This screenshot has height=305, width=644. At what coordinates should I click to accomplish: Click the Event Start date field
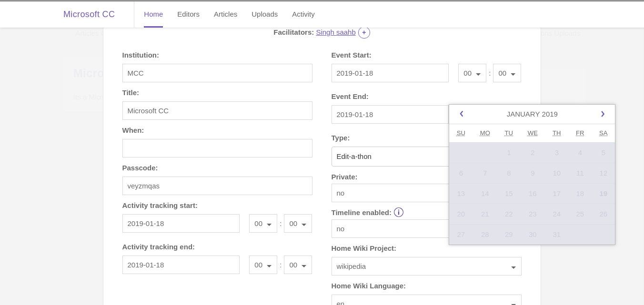(x=390, y=73)
